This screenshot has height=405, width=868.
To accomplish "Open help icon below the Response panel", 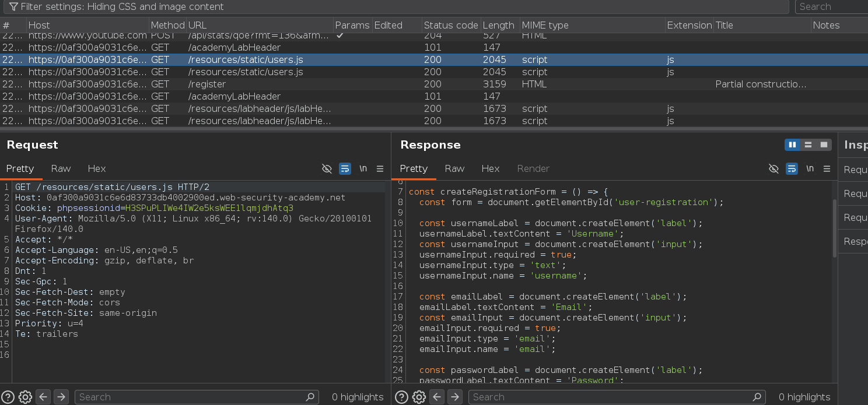I will 402,397.
